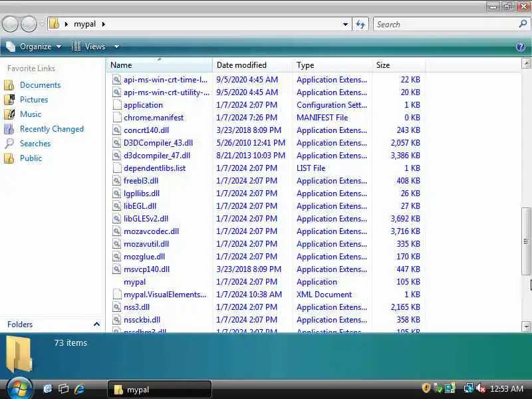Click the scrollbar up arrow

tap(526, 63)
